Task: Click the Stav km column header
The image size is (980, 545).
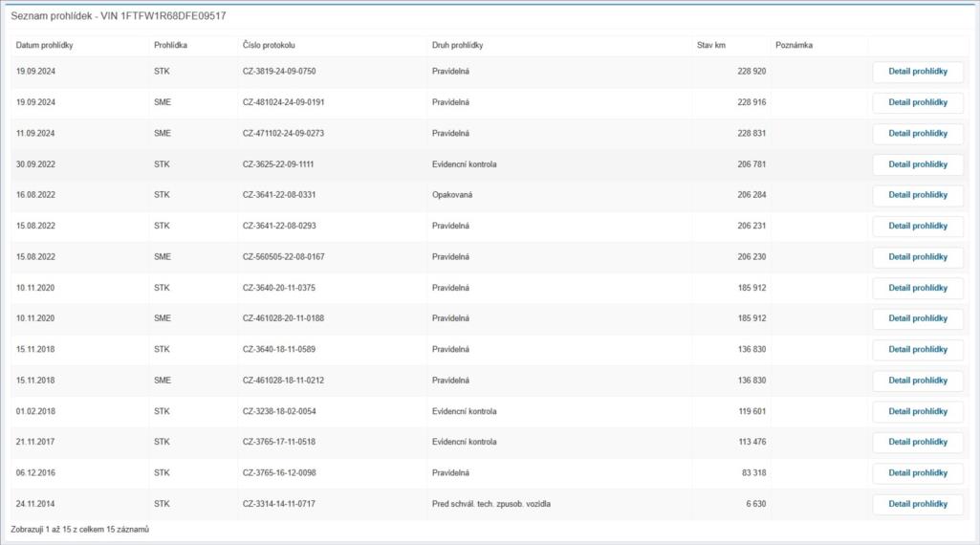Action: [711, 46]
